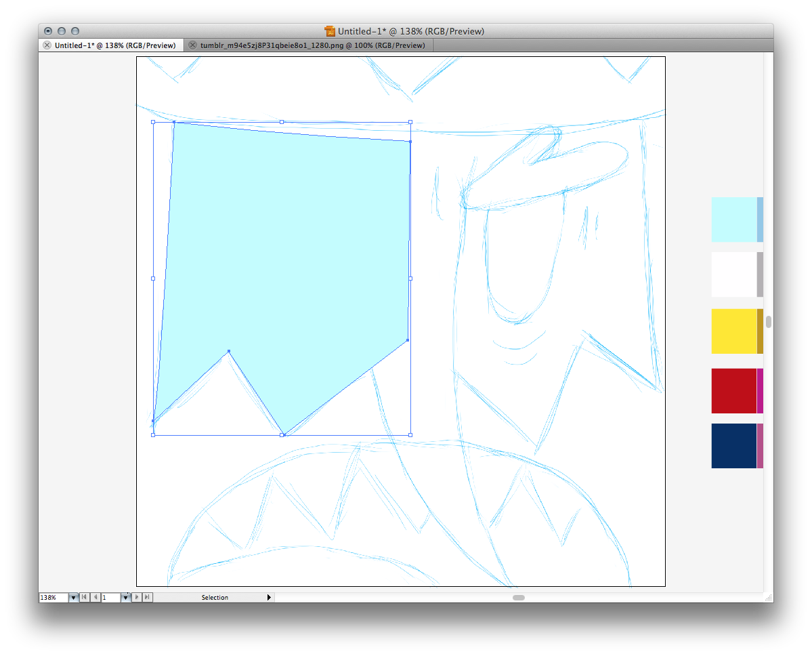Pick the navy blue color swatch
The height and width of the screenshot is (656, 812).
[x=733, y=445]
